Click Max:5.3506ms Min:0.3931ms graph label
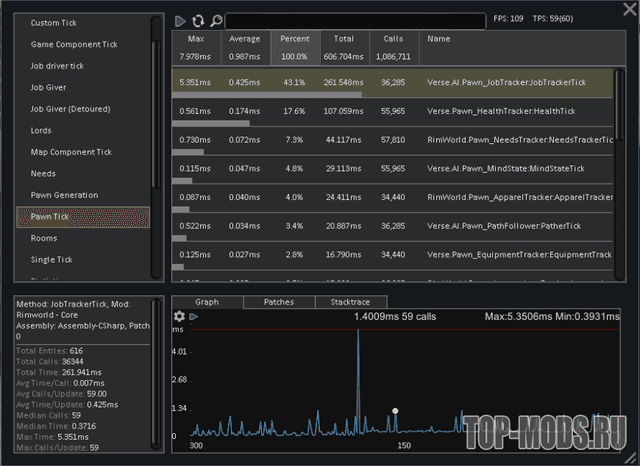 tap(552, 316)
